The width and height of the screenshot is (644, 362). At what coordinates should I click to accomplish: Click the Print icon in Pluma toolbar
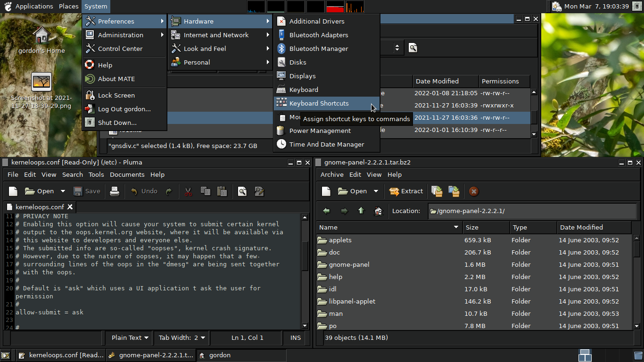click(114, 191)
